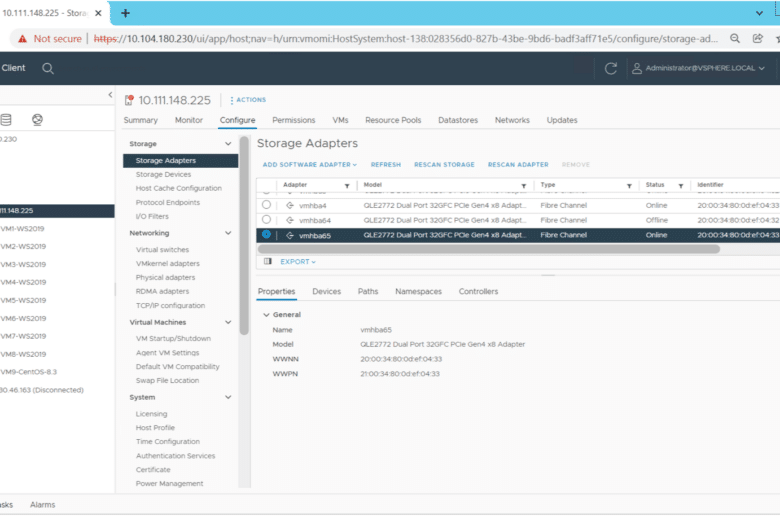Open Administrator@VSPHERE.LOCAL user dropdown
The height and width of the screenshot is (516, 780).
tap(704, 68)
